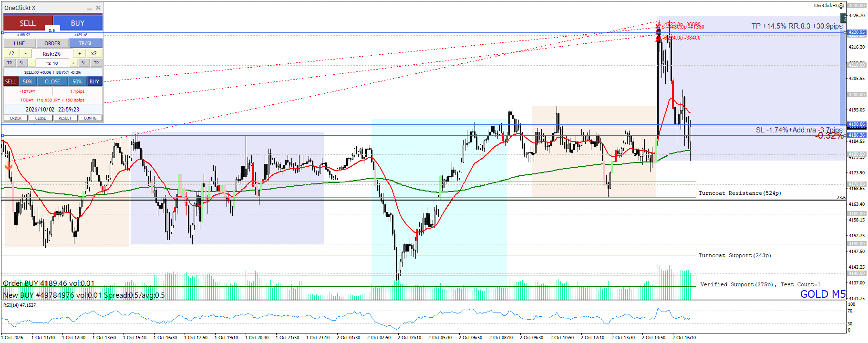Click the 'RSI(14) 47.1527' indicator label
Screen dimensions: 868x343
[20, 305]
